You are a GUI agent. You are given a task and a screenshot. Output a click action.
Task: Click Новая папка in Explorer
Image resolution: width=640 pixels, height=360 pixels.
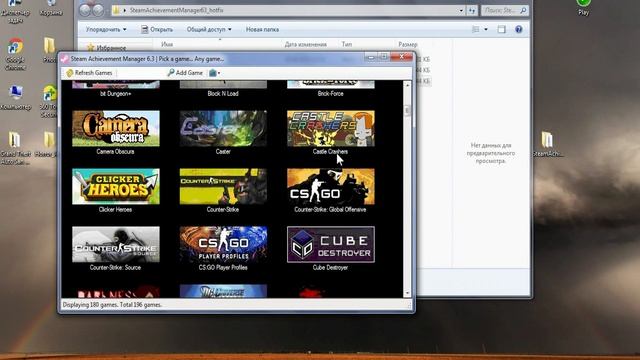click(262, 29)
